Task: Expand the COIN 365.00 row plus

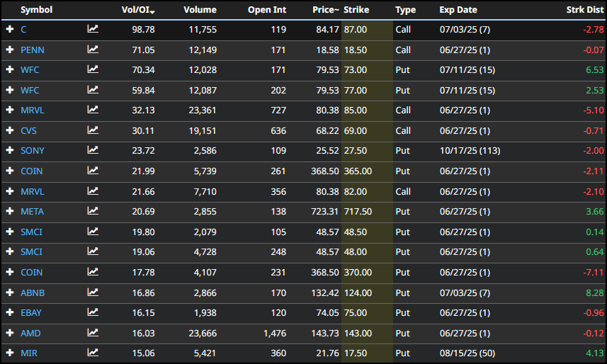Action: 10,171
